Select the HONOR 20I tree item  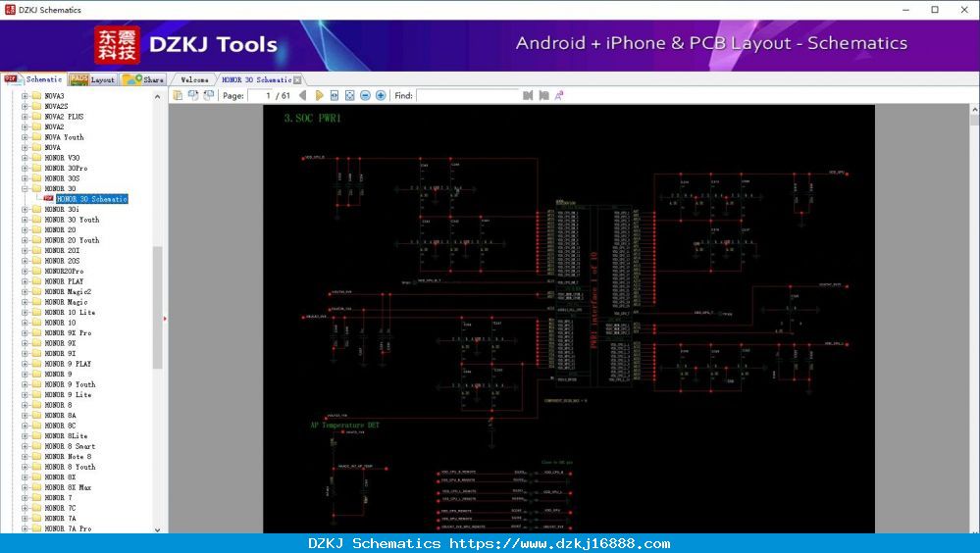click(x=62, y=251)
